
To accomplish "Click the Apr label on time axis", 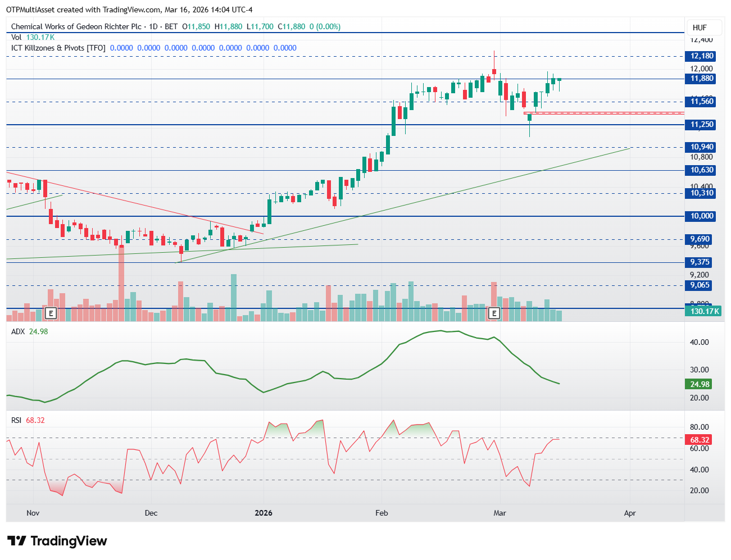I will (630, 513).
